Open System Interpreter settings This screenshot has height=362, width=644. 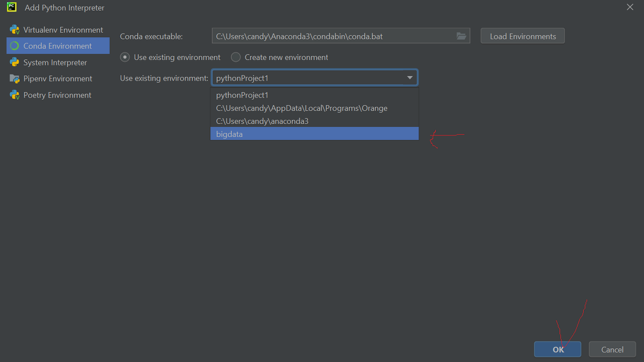pyautogui.click(x=58, y=62)
